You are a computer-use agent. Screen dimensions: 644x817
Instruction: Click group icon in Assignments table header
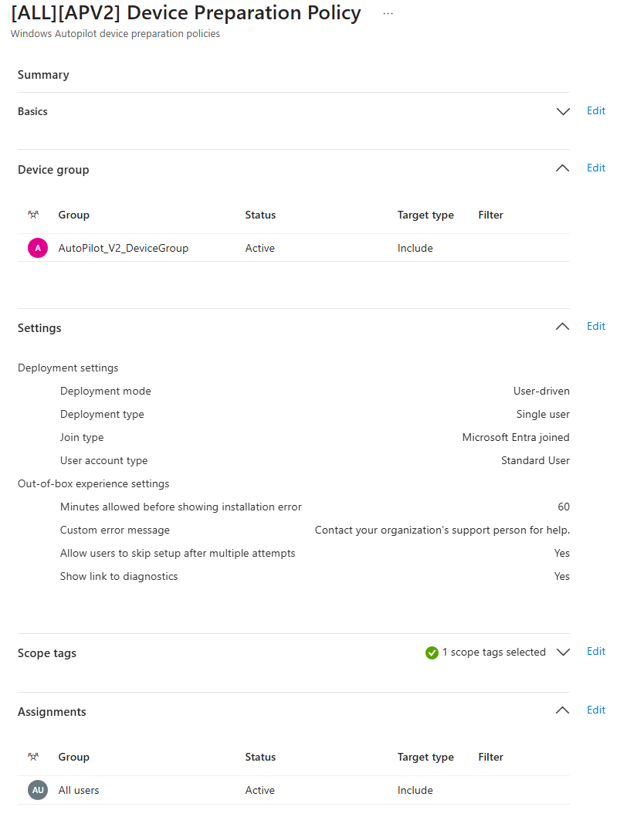point(33,757)
